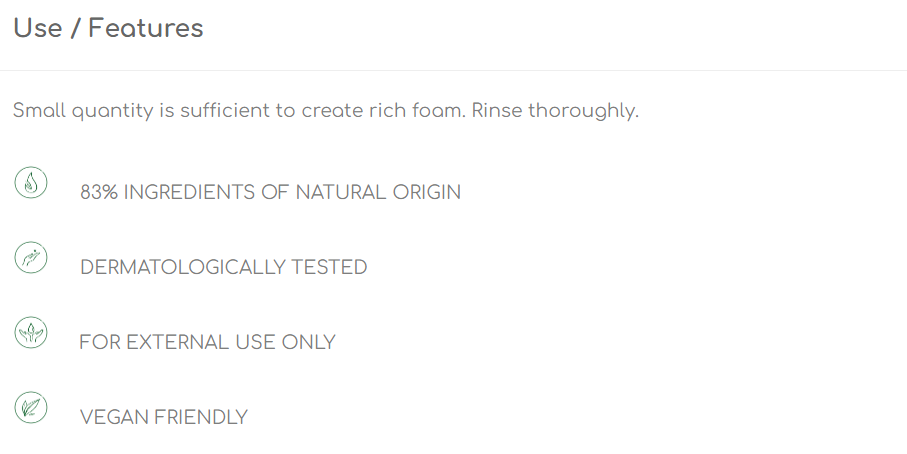Click the plant-in-hands icon for external use

click(31, 333)
